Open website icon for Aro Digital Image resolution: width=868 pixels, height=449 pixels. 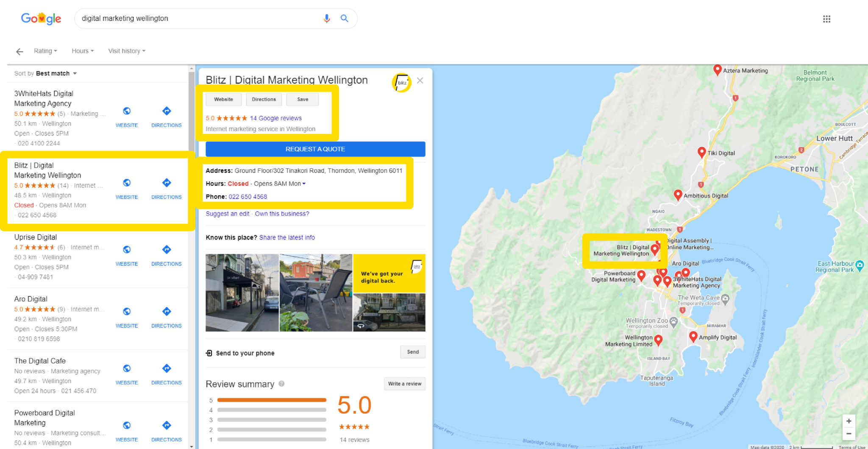click(x=127, y=312)
